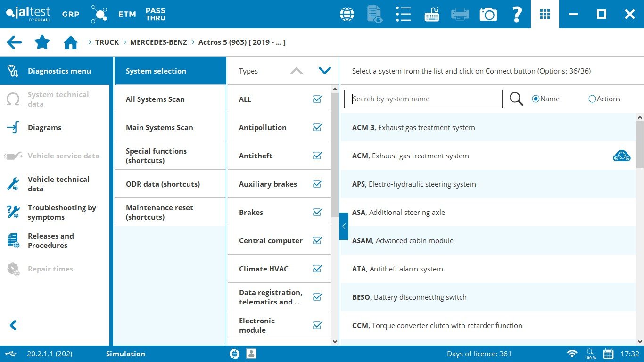Click the magnifier search icon
This screenshot has width=644, height=362.
point(516,99)
